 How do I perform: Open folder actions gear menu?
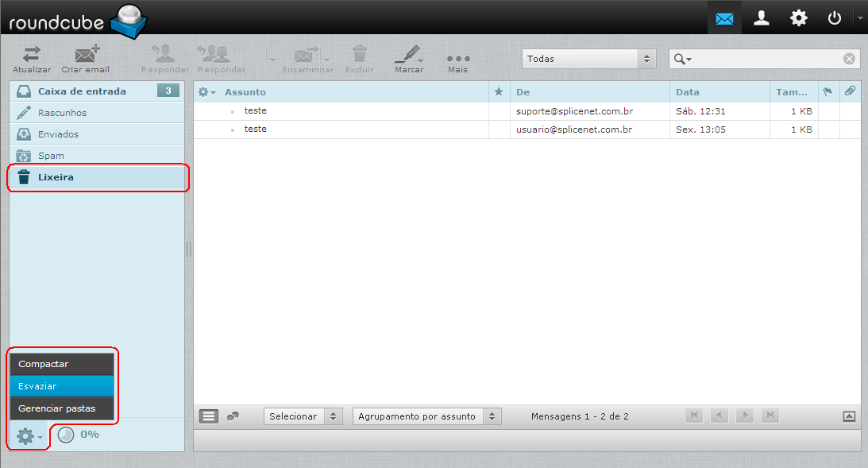point(29,436)
